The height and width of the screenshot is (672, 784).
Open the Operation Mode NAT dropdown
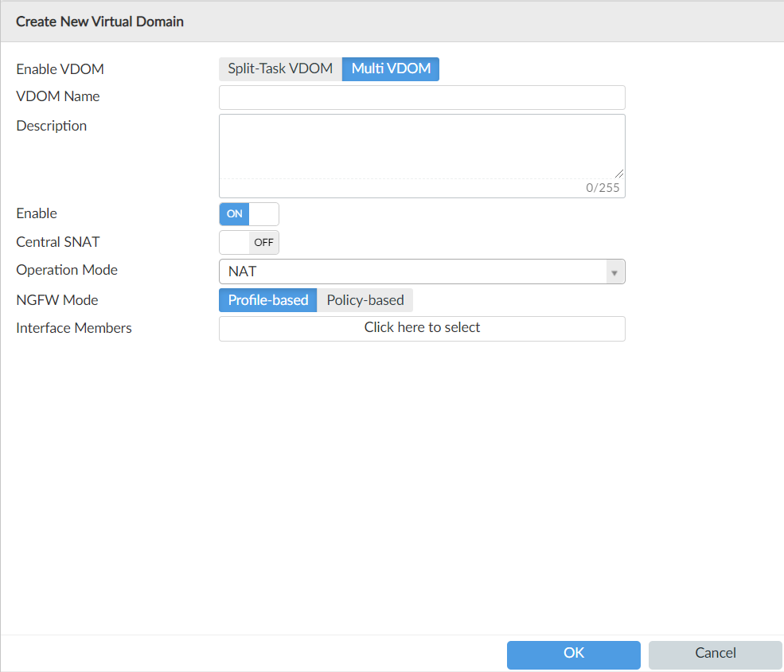(x=414, y=272)
